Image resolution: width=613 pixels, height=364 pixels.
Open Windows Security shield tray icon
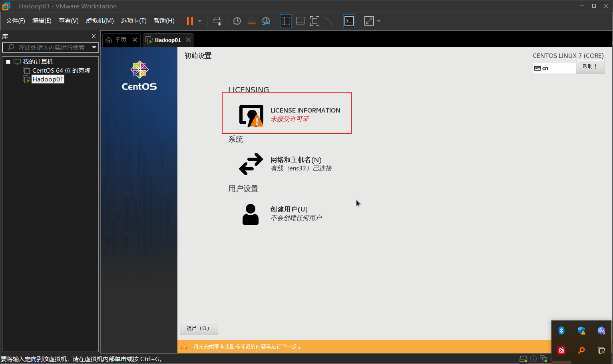[581, 330]
